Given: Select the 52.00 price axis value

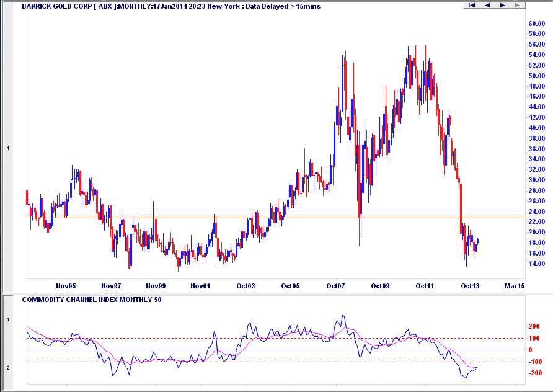Looking at the screenshot, I should [x=537, y=65].
